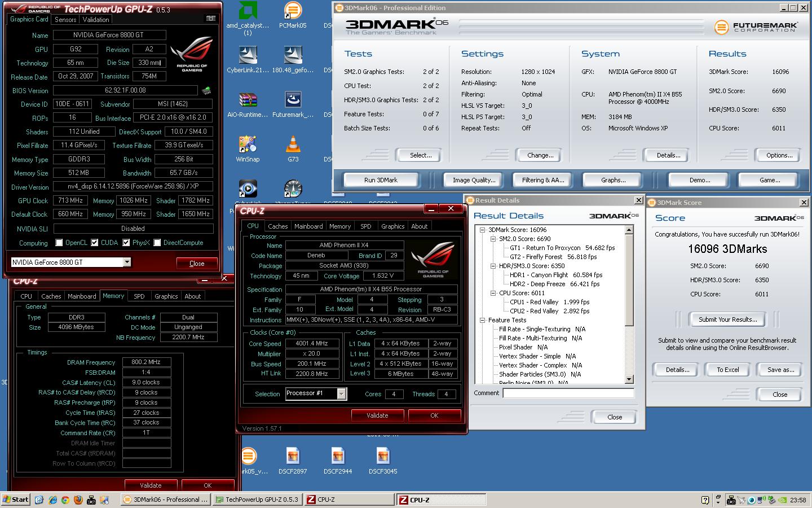Switch to the Mainboard tab in CPU-Z
Image resolution: width=812 pixels, height=508 pixels.
pos(308,226)
